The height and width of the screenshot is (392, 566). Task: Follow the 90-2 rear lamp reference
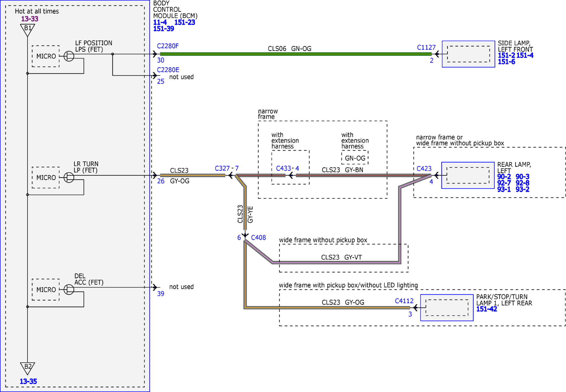point(504,176)
